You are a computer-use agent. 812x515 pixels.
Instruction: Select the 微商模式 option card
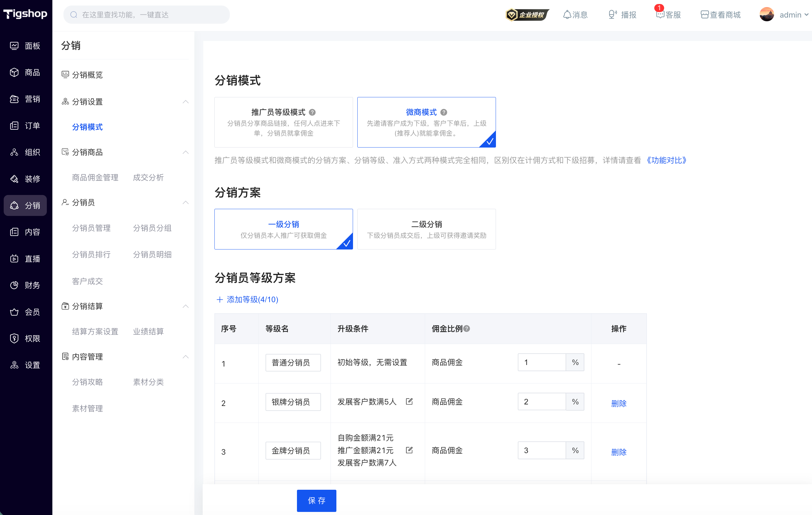(x=427, y=122)
